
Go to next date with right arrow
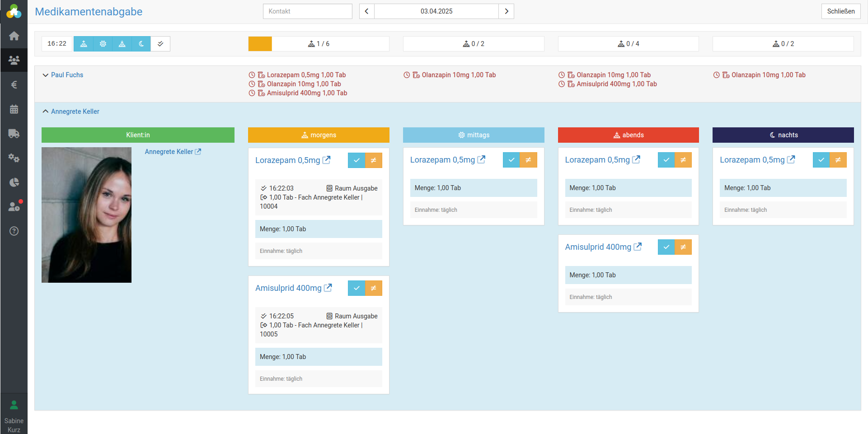(x=507, y=11)
